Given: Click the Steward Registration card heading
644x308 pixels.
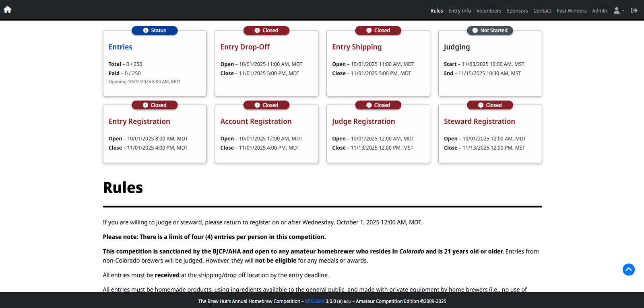Looking at the screenshot, I should 479,121.
